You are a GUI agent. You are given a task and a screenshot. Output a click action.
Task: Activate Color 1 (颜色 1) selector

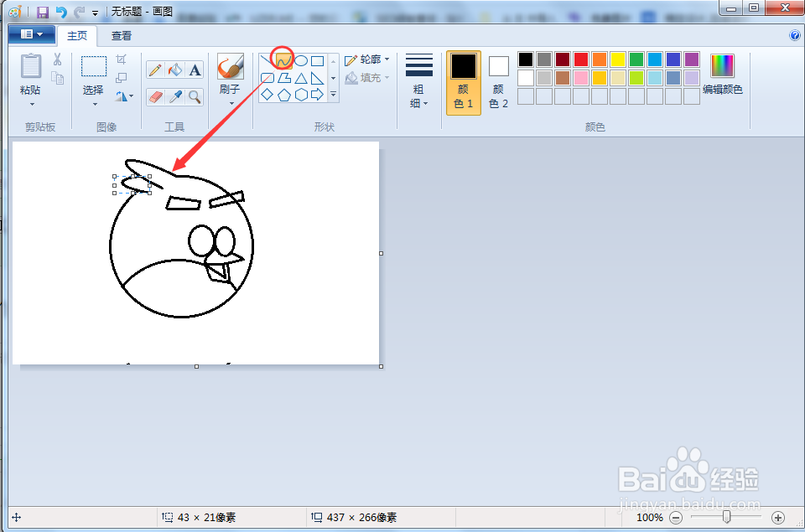464,82
